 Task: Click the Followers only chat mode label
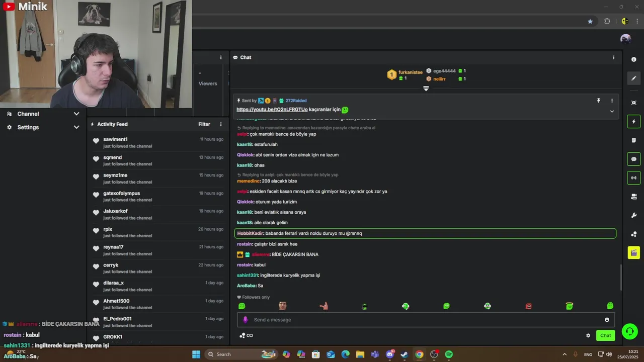click(x=254, y=297)
